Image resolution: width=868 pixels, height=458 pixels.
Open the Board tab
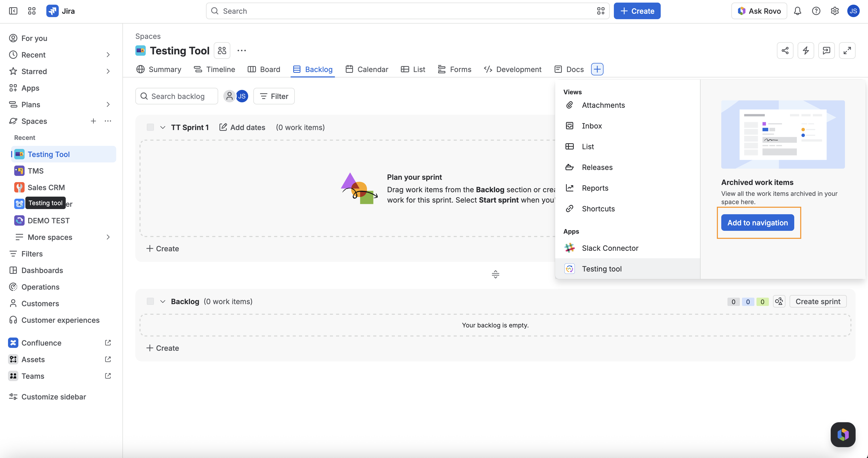point(264,69)
